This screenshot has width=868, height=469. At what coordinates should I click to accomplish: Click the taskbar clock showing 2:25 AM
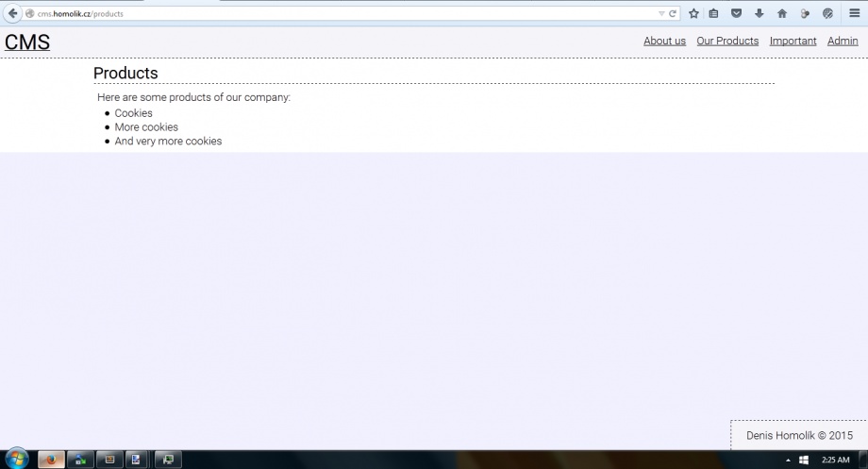coord(835,461)
